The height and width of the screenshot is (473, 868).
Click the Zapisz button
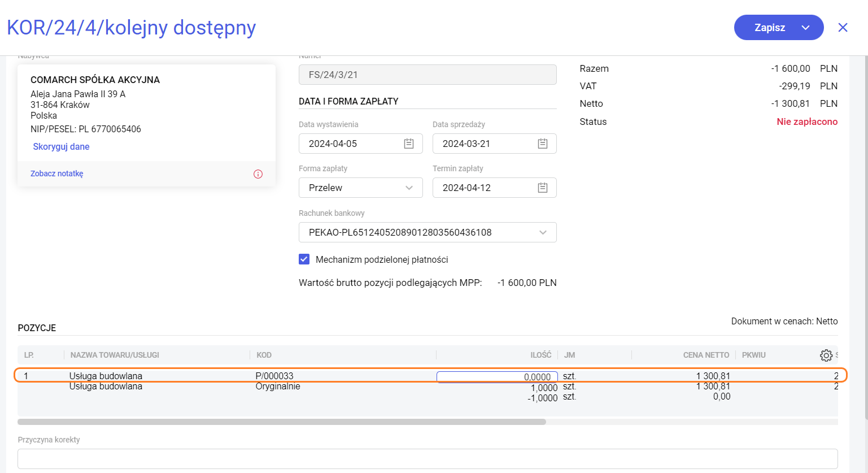769,28
